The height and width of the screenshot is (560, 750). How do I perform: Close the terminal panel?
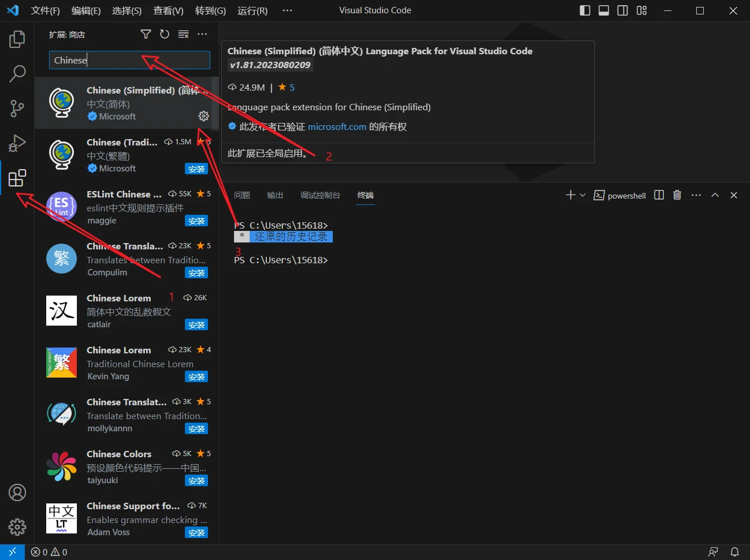[734, 195]
